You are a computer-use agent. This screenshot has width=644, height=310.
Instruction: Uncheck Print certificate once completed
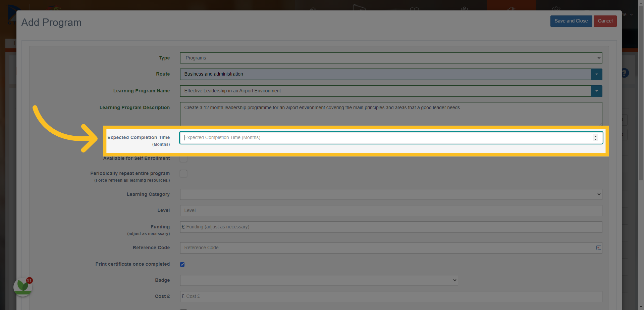coord(182,264)
